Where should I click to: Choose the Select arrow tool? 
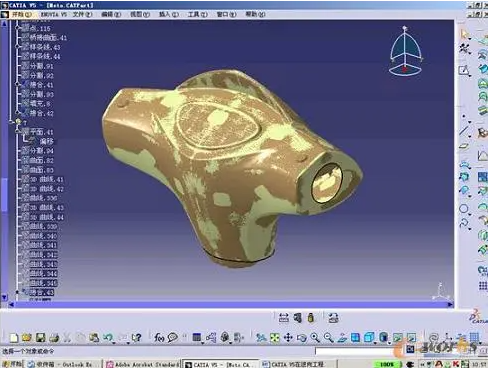tap(465, 34)
